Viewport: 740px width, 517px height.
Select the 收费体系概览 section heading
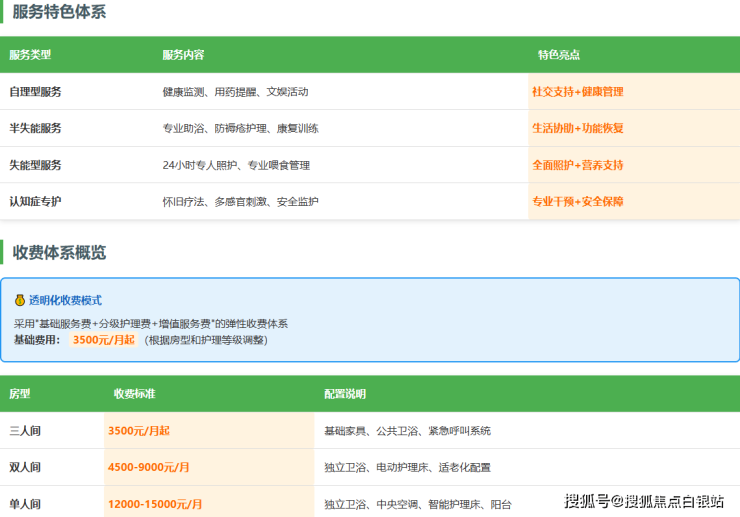pyautogui.click(x=59, y=252)
